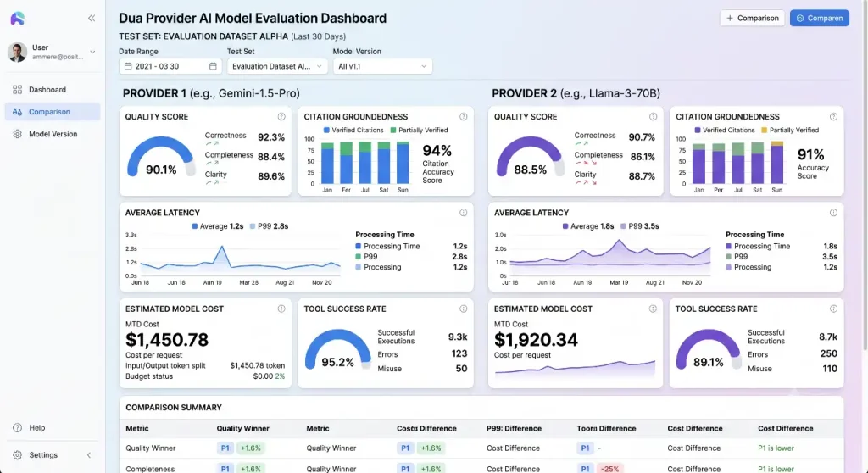This screenshot has height=473, width=868.
Task: Info icon on Provider 1 Quality Score
Action: click(x=281, y=117)
